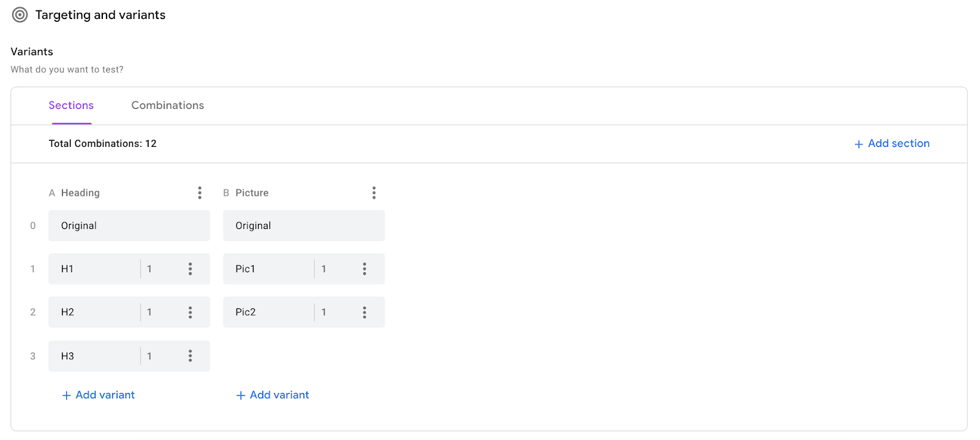Viewport: 980px width, 440px height.
Task: Switch to the Combinations tab
Action: click(x=167, y=105)
